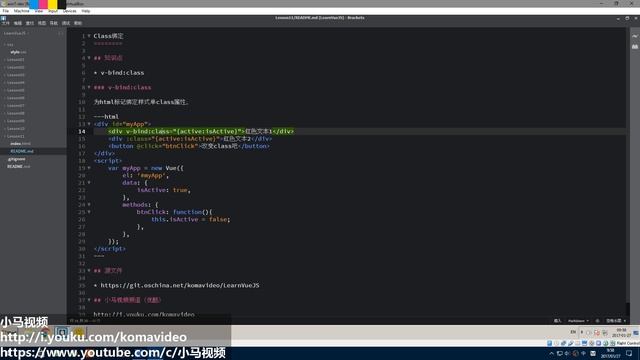Expand the Lesson10 folder
The image size is (640, 360).
coord(15,129)
